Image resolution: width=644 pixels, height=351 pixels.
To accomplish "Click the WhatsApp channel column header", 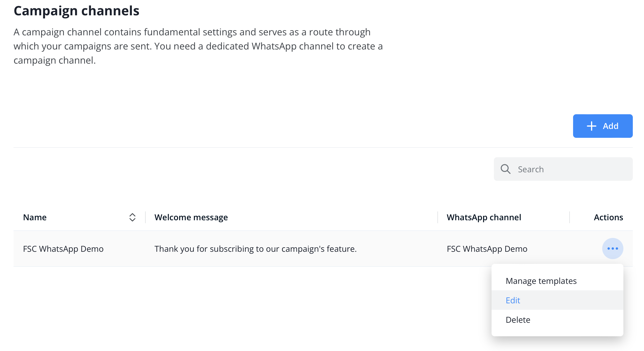I will [x=484, y=217].
